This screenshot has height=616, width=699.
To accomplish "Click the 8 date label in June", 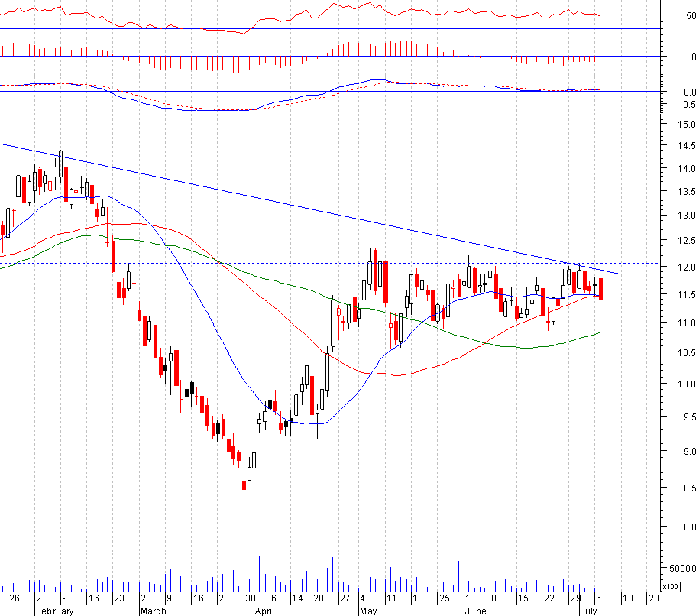I will tap(494, 598).
